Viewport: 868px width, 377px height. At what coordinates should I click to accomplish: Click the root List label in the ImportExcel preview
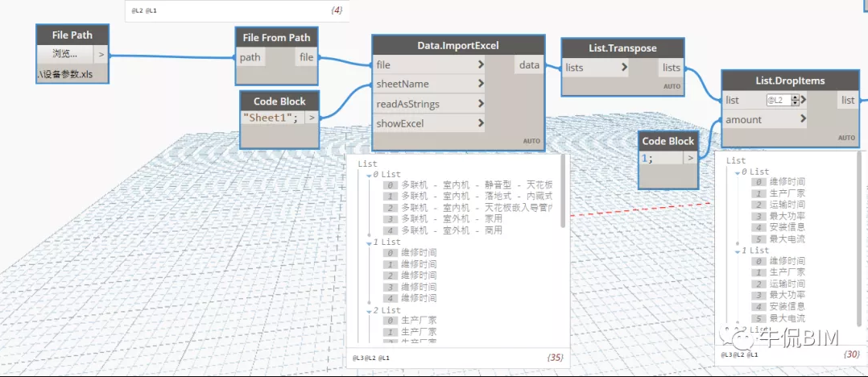click(367, 164)
